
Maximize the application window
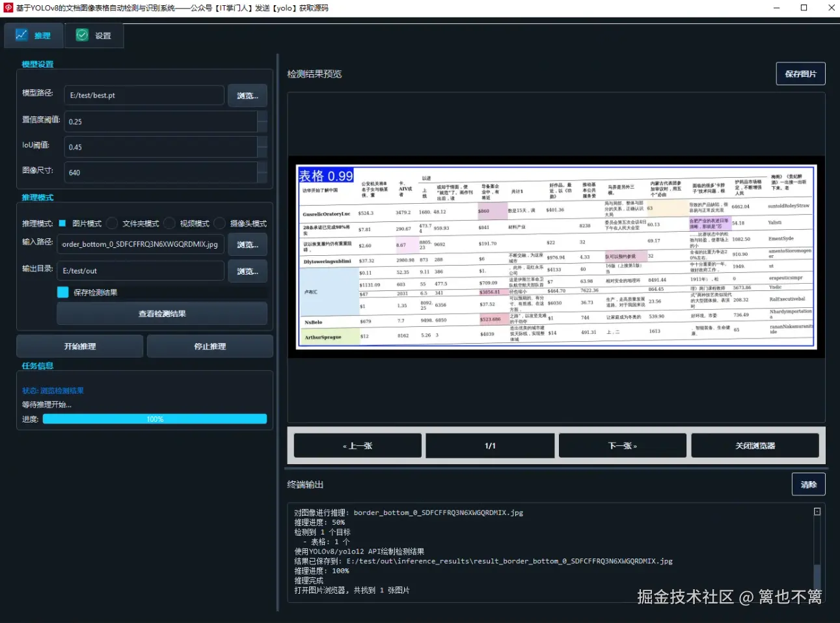[804, 8]
